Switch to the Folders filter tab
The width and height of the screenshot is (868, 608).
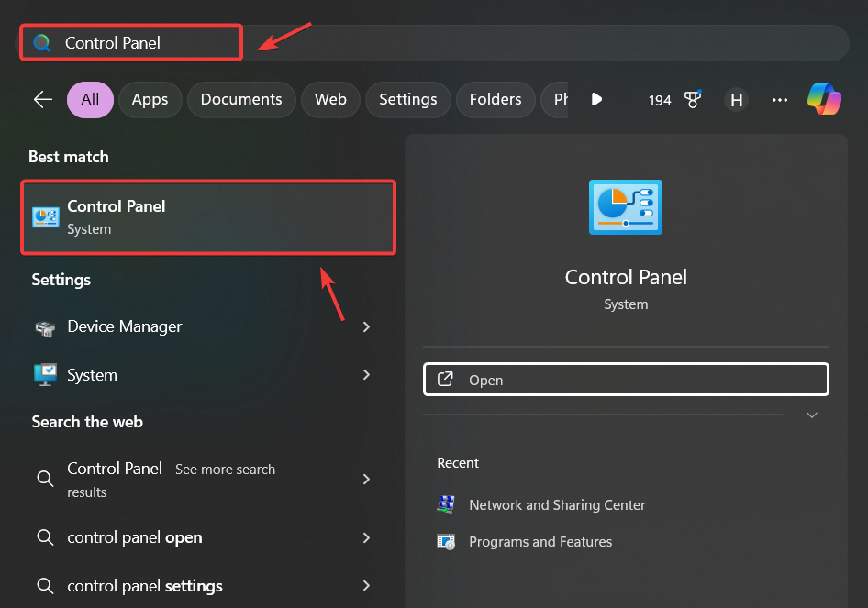coord(495,100)
